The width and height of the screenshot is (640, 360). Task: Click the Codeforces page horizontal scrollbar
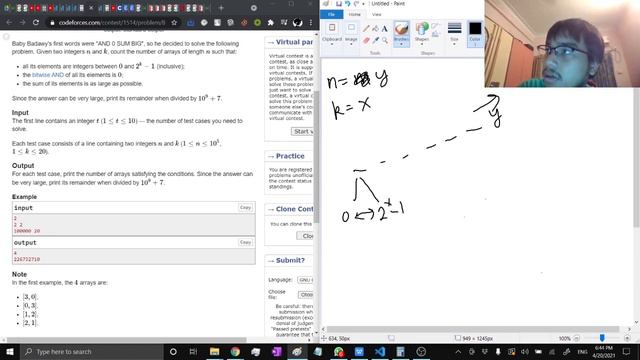tap(127, 340)
